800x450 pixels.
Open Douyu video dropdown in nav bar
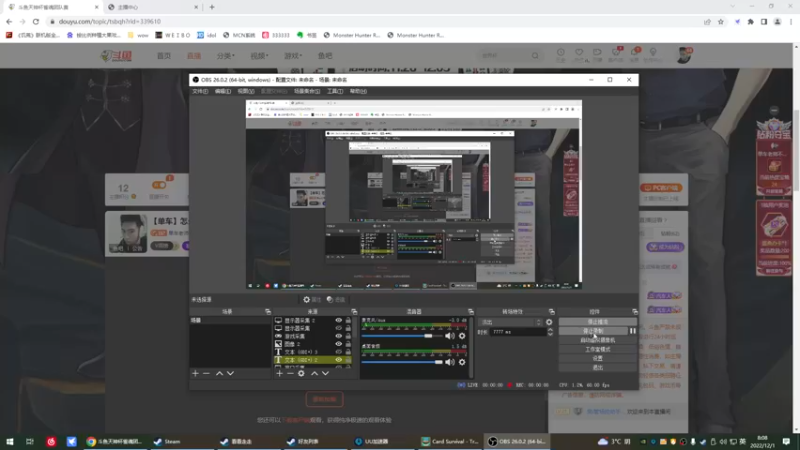[x=259, y=56]
